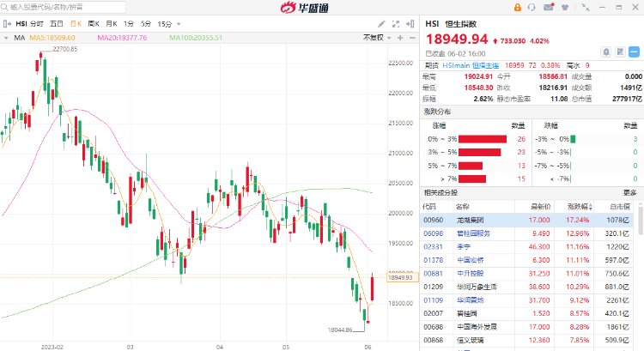This screenshot has height=351, width=644.
Task: Sort by the 名称 column header
Action: tap(463, 207)
